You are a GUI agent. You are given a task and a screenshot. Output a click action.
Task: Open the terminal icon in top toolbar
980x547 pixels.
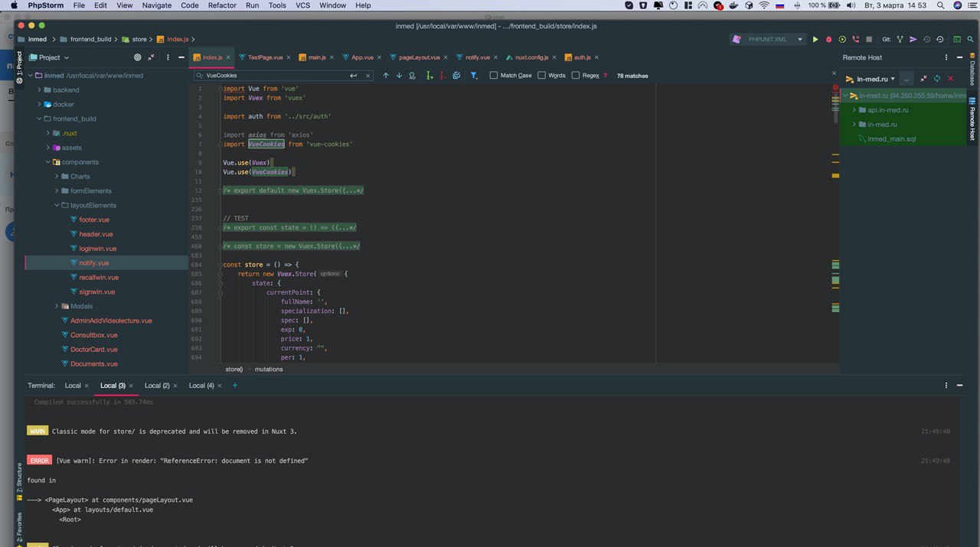[957, 39]
